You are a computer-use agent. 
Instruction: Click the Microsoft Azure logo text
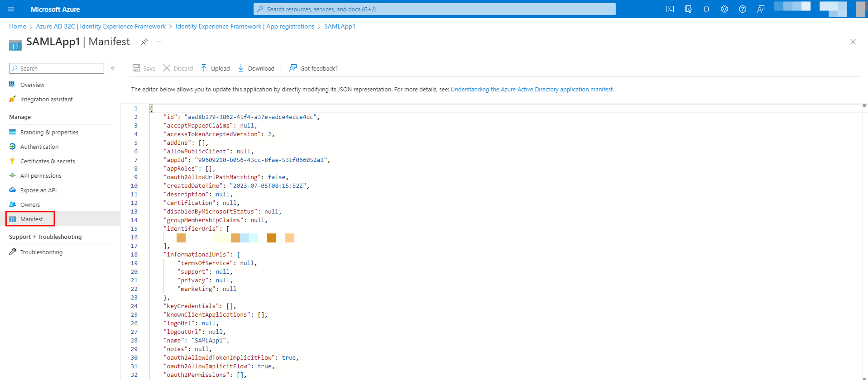coord(55,9)
